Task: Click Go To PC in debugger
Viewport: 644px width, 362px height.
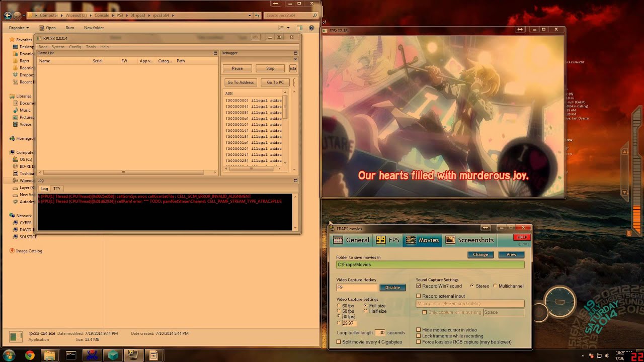Action: [x=275, y=82]
